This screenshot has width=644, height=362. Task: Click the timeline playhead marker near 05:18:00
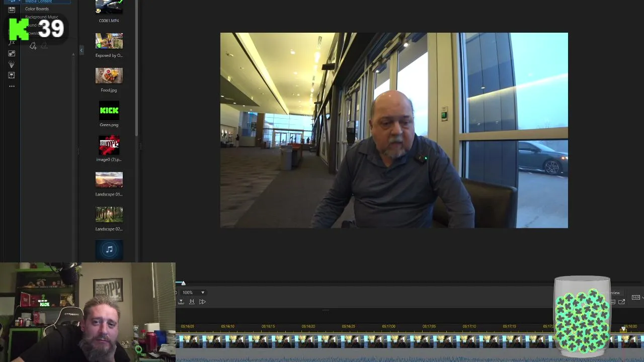tap(623, 329)
